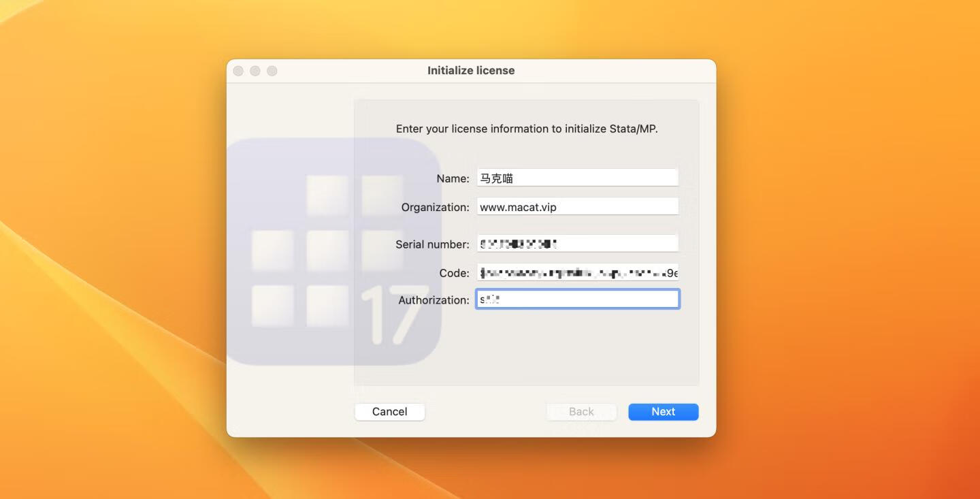The image size is (980, 499).
Task: Click the 'Name:' label
Action: [453, 178]
